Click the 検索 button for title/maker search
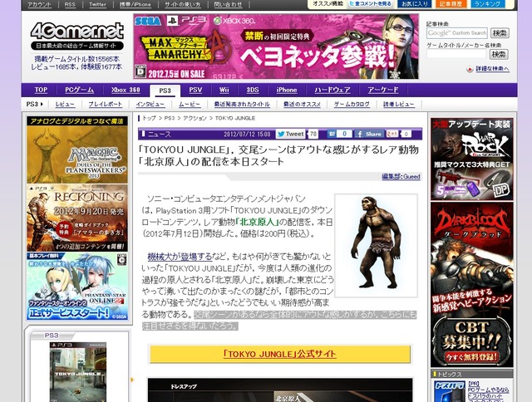The image size is (532, 402). point(500,54)
